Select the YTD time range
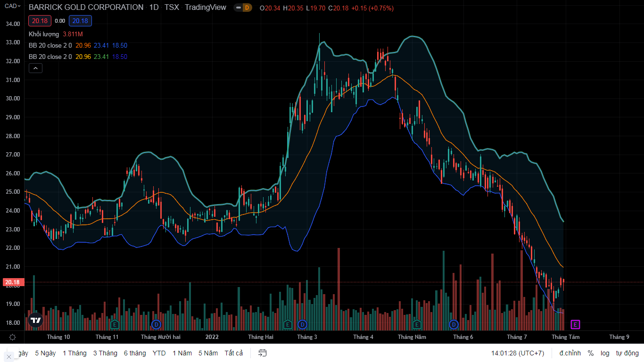Viewport: 644px width, 362px height. tap(159, 353)
